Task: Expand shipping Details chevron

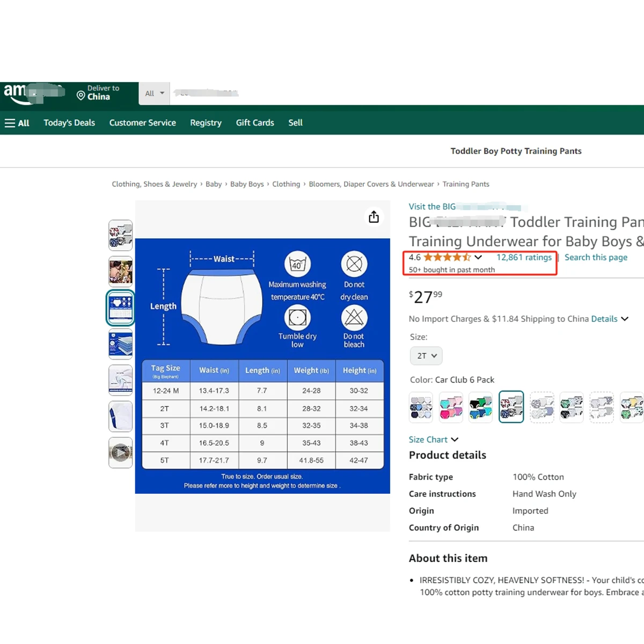Action: (625, 319)
